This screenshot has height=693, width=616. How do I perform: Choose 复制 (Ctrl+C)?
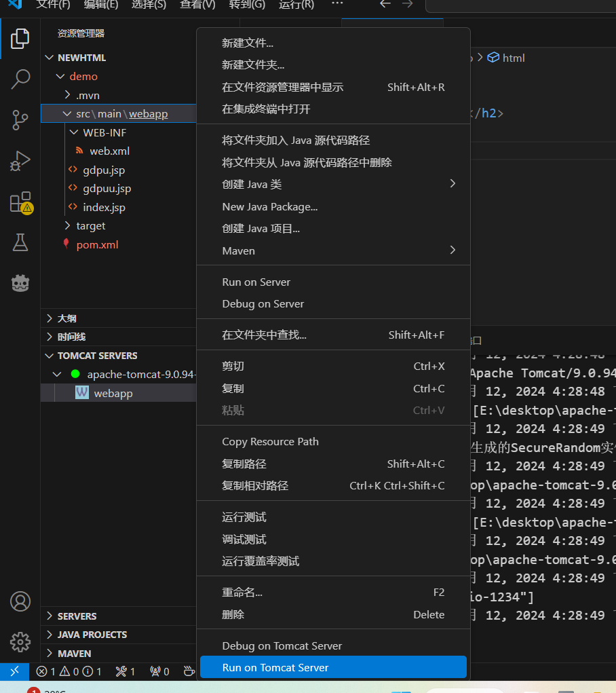tap(333, 388)
